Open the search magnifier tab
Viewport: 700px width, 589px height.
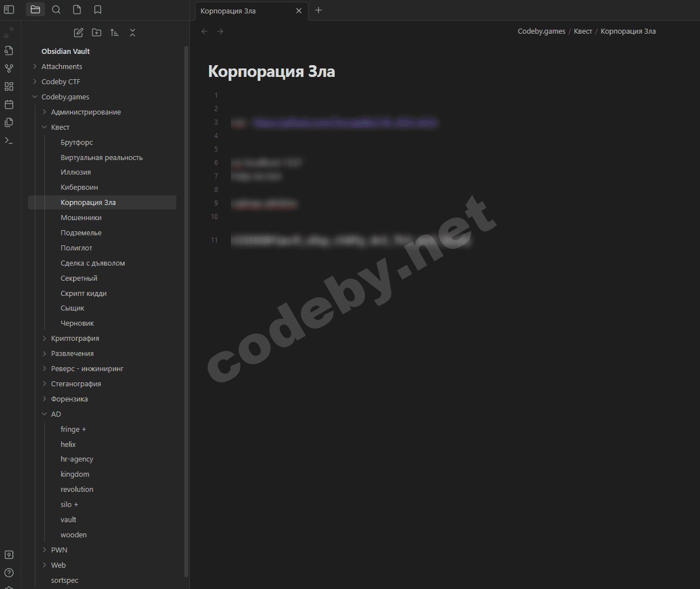pyautogui.click(x=56, y=10)
